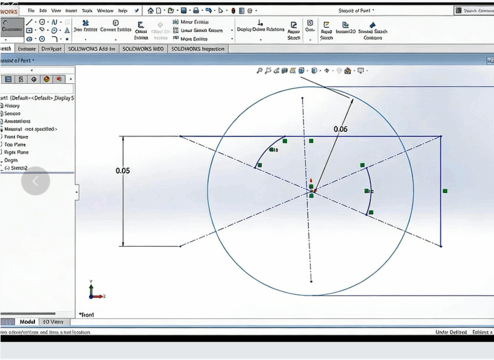This screenshot has height=360, width=494.
Task: Click the Offset Entities tool
Action: [x=141, y=30]
